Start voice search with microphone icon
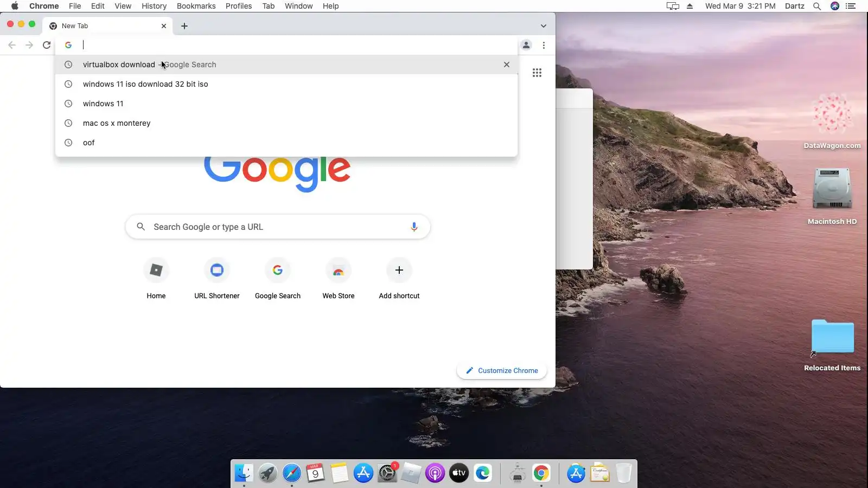Viewport: 868px width, 488px height. coord(414,227)
